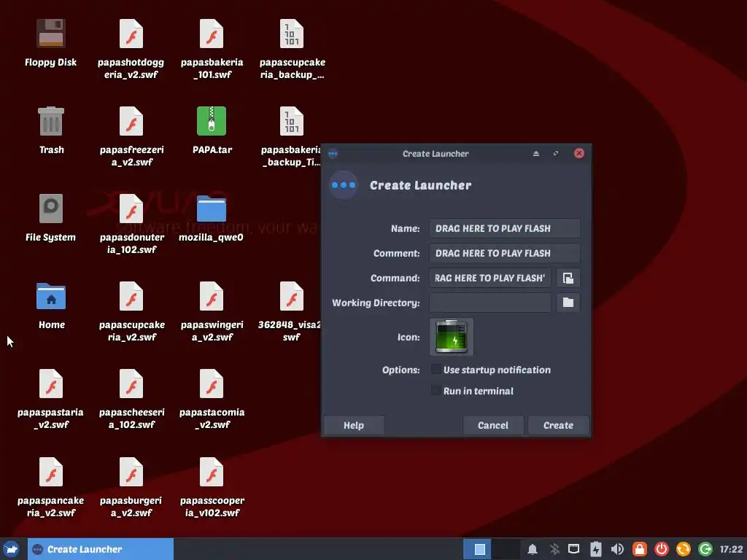Focus the Command input field
The width and height of the screenshot is (747, 560).
(x=490, y=278)
